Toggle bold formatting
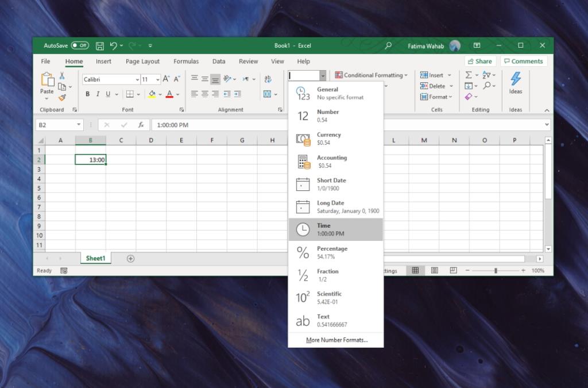This screenshot has width=588, height=388. coord(88,94)
